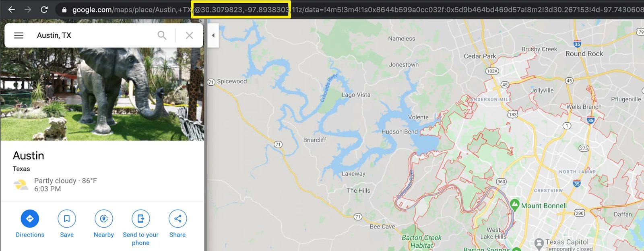Click the URL coordinates in address bar
This screenshot has height=251, width=644.
click(242, 10)
